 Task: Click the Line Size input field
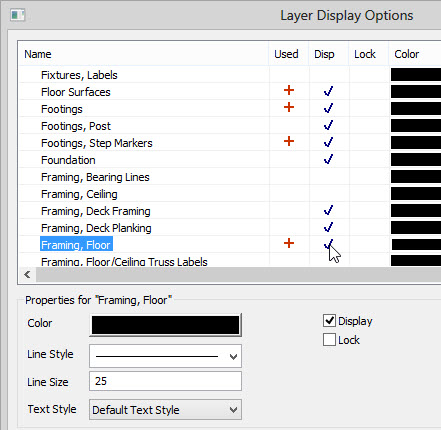(x=165, y=381)
